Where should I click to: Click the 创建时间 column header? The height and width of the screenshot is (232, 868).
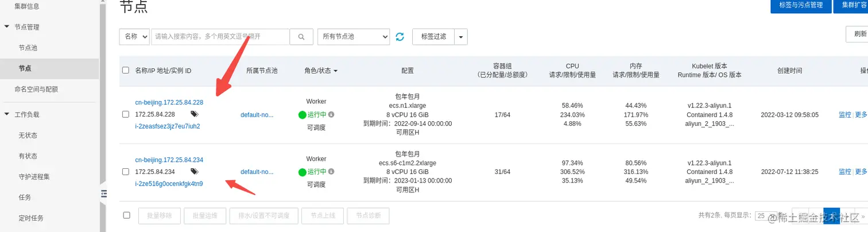pyautogui.click(x=789, y=71)
